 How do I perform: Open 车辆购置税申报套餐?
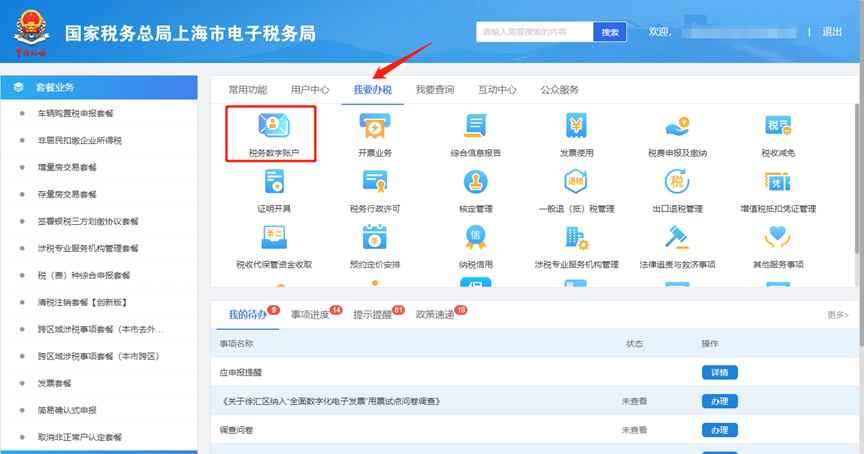[75, 114]
